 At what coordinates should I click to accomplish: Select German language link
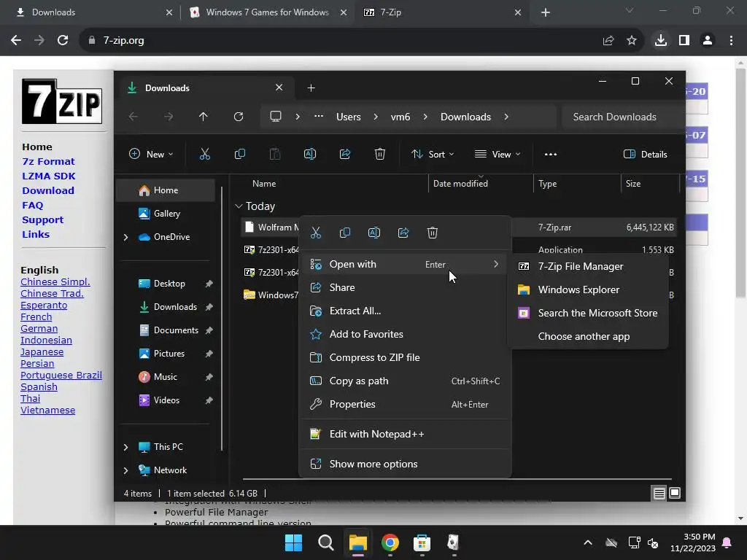tap(39, 329)
